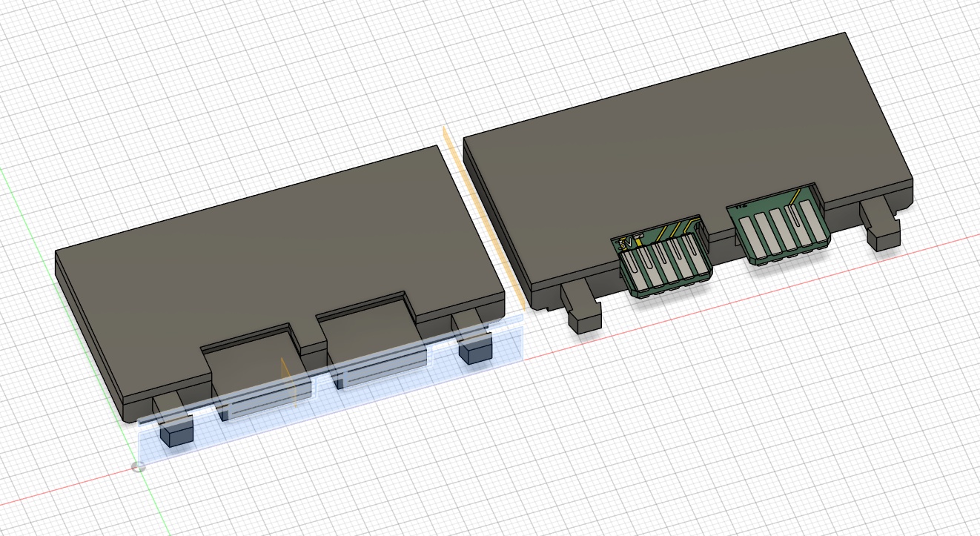Click the origin point marker at the axes intersection

(x=137, y=467)
